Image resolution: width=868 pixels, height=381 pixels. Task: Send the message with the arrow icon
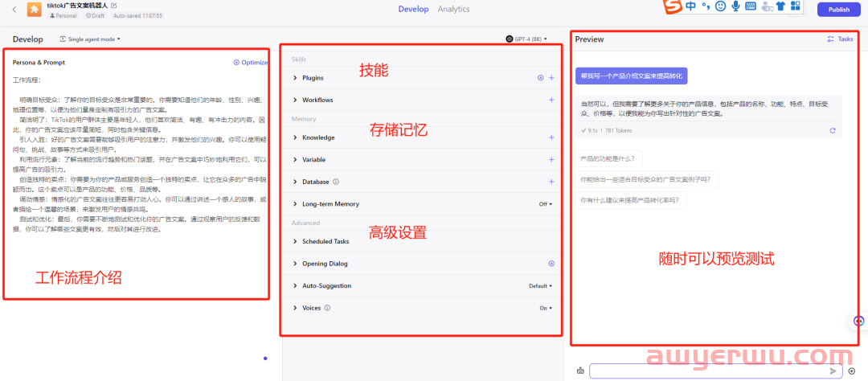click(x=833, y=371)
